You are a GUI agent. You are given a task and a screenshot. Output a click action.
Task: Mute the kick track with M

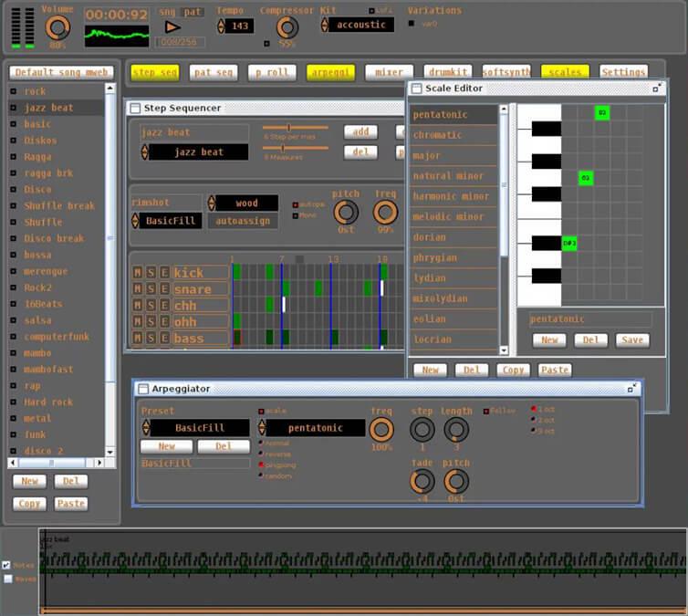[138, 273]
